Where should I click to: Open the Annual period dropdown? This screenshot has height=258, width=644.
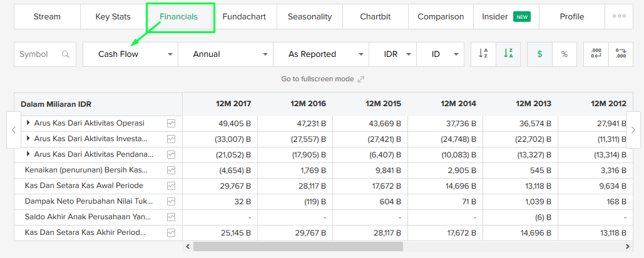click(x=225, y=54)
